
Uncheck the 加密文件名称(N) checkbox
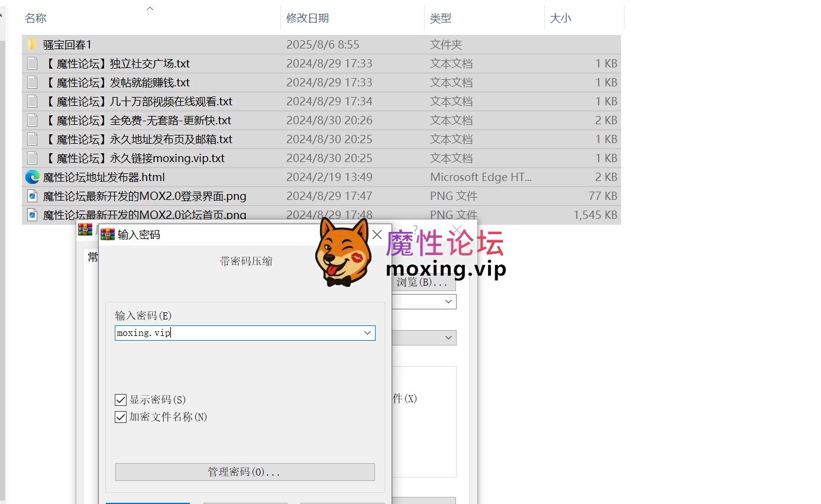pyautogui.click(x=121, y=417)
